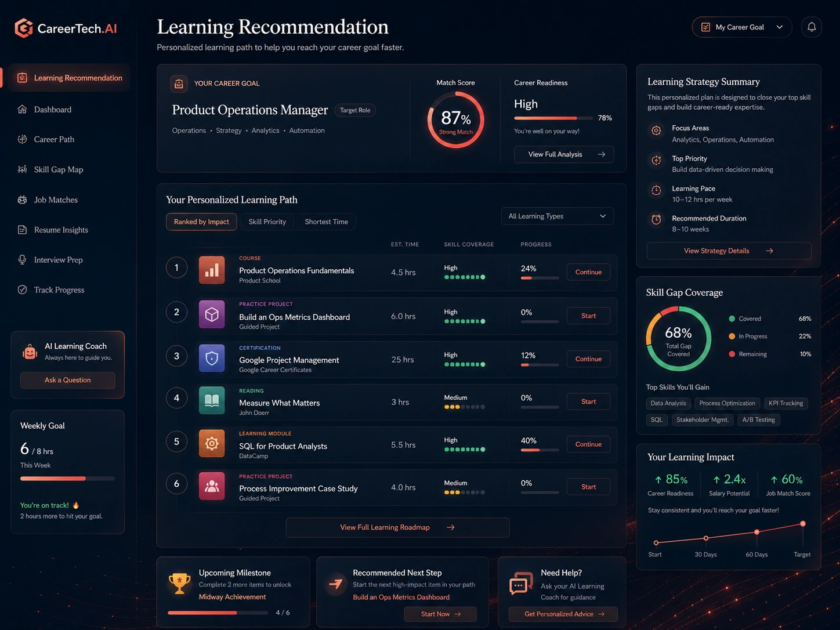Click the KPI Tracking skill tag

tap(786, 403)
